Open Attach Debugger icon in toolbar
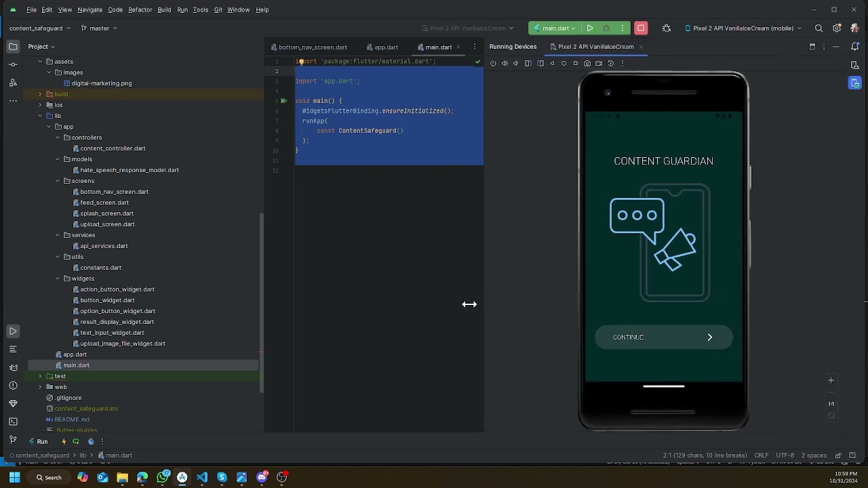This screenshot has width=868, height=488. tap(667, 28)
